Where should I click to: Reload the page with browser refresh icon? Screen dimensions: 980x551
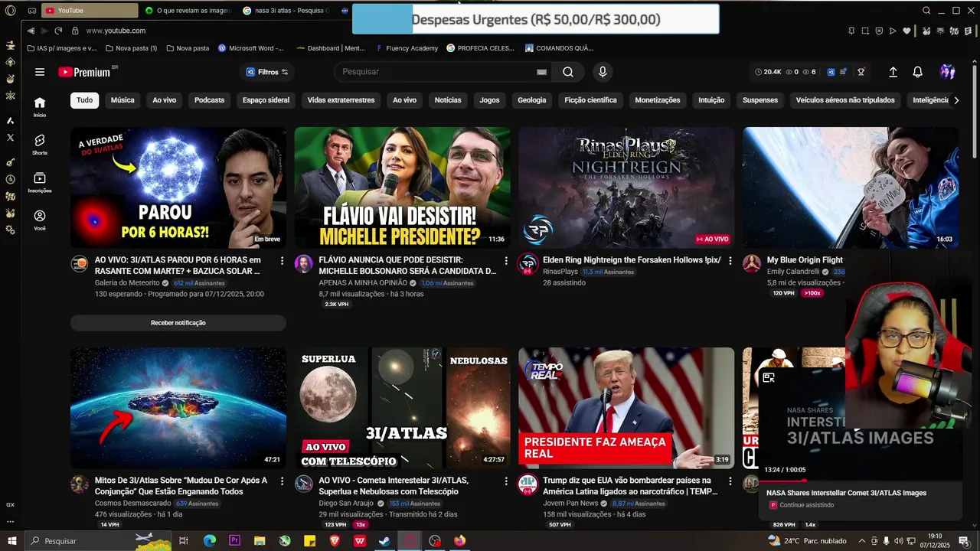(x=58, y=31)
